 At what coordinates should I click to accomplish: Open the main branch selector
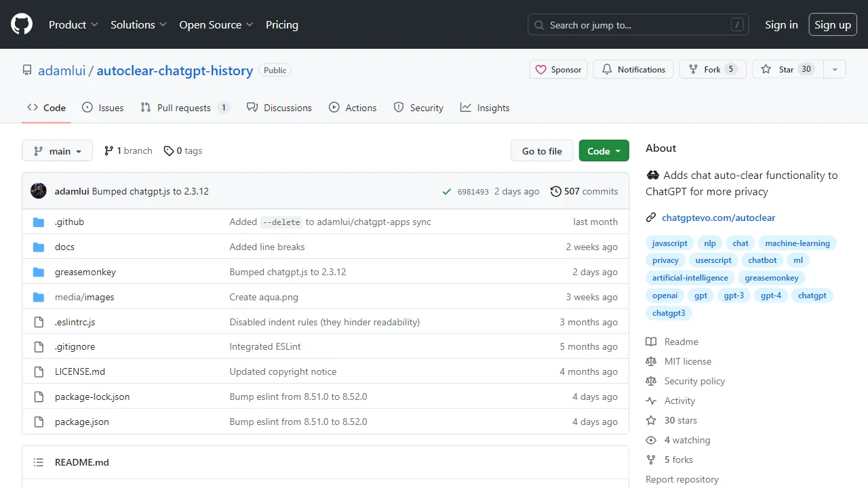tap(57, 150)
